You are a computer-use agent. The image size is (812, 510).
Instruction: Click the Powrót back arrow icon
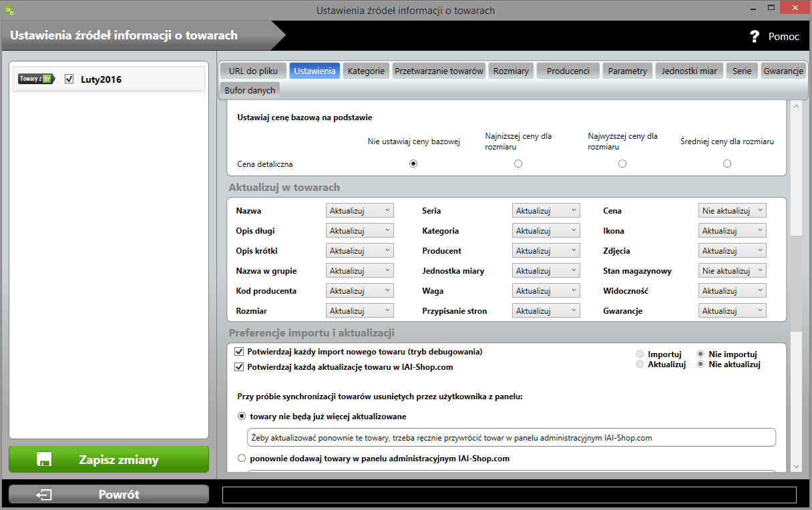(45, 495)
